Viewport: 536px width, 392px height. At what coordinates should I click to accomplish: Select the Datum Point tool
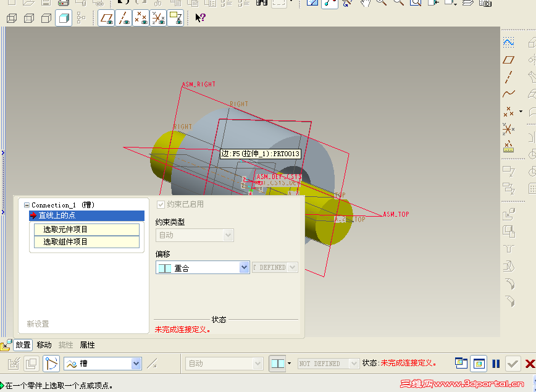point(508,111)
